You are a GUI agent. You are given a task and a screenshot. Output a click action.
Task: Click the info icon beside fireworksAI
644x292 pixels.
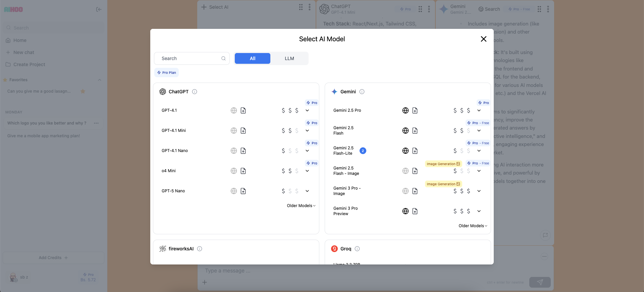200,249
